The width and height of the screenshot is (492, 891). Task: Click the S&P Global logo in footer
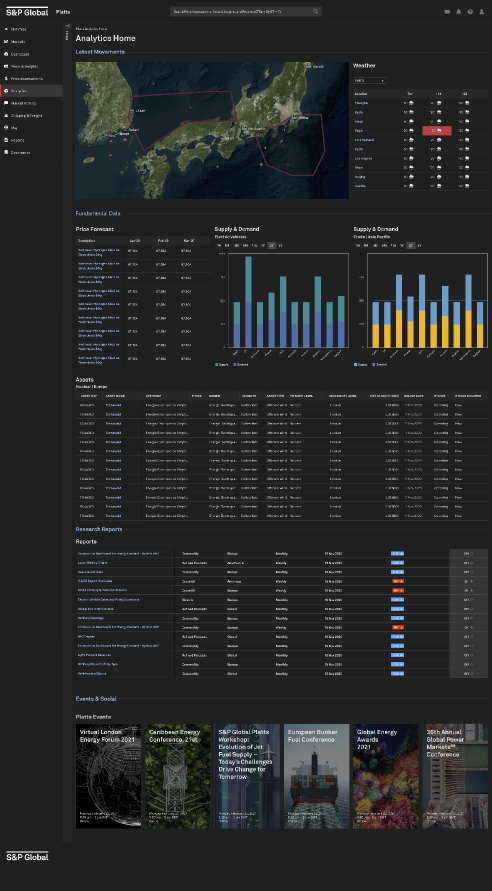27,856
